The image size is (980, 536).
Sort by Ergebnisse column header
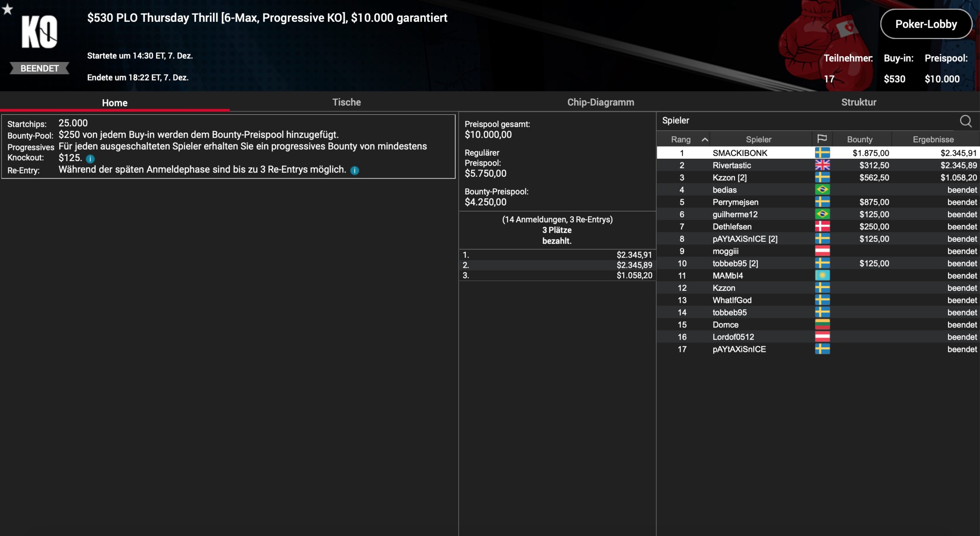coord(933,139)
